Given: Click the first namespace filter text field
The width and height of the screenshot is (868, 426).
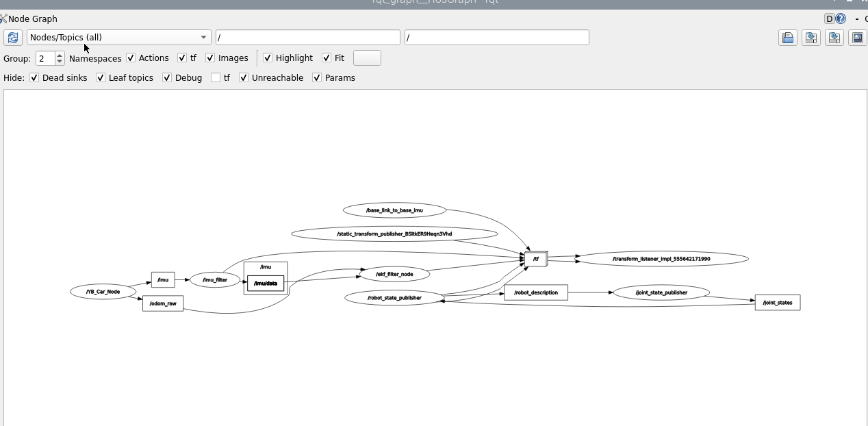Looking at the screenshot, I should tap(307, 38).
